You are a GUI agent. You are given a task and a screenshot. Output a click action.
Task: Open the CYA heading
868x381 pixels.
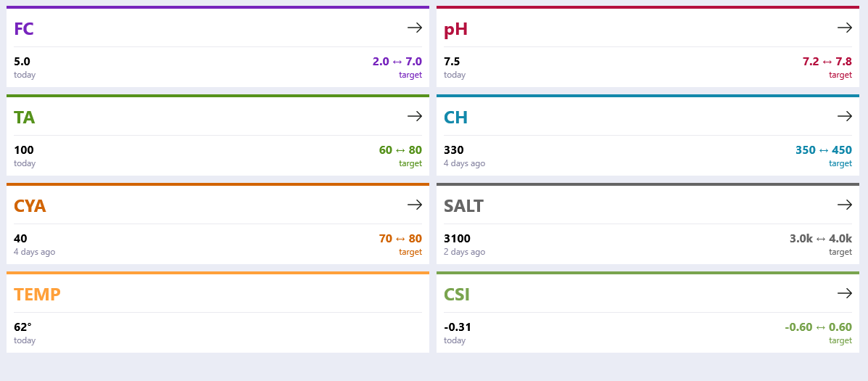tap(30, 205)
